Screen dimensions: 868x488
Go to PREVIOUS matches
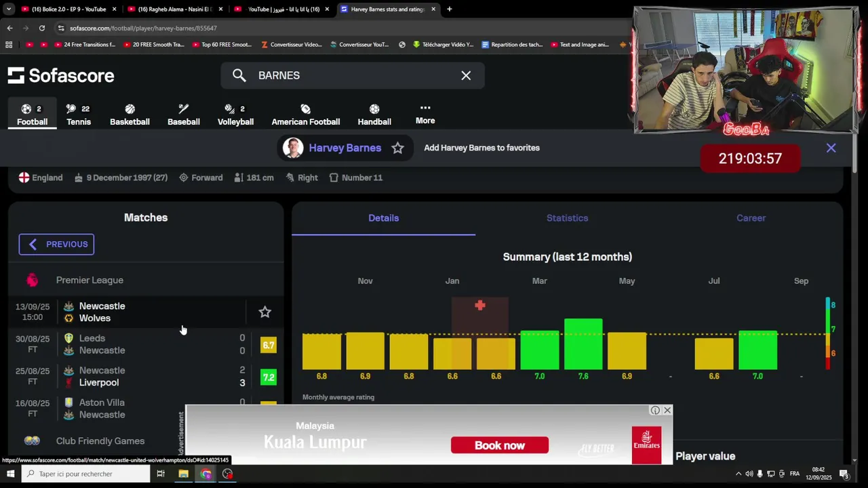56,244
